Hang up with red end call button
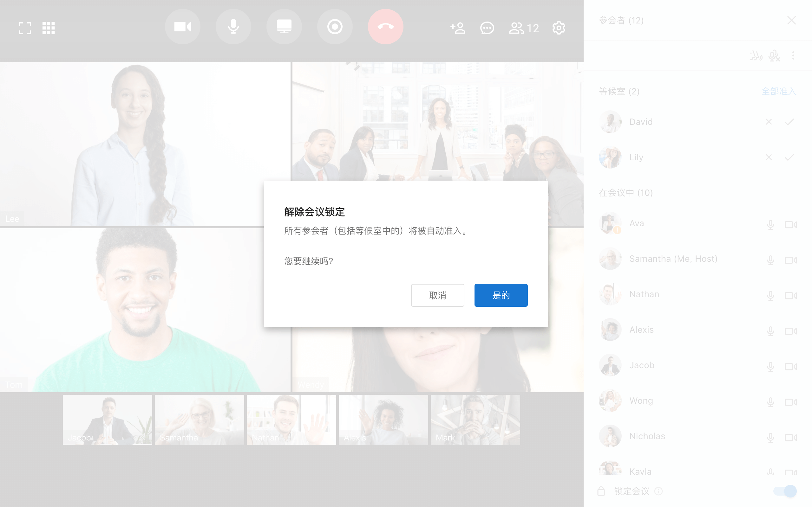812x507 pixels. click(x=385, y=27)
